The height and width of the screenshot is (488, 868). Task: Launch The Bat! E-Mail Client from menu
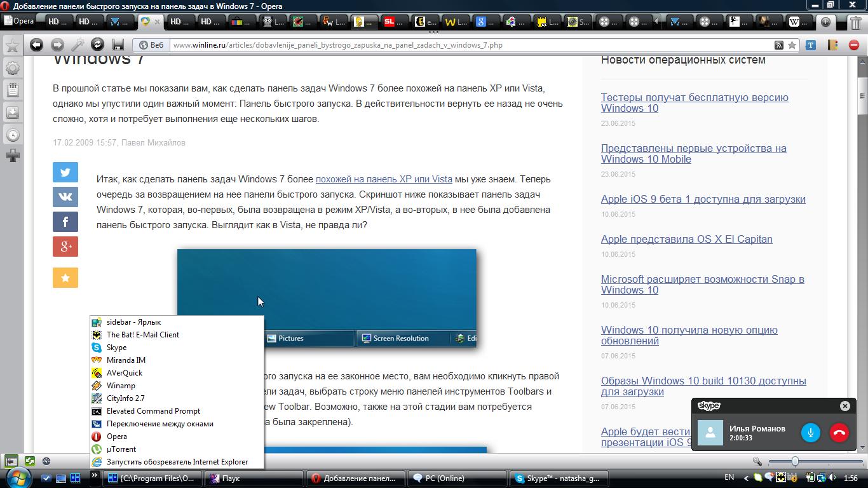177,335
